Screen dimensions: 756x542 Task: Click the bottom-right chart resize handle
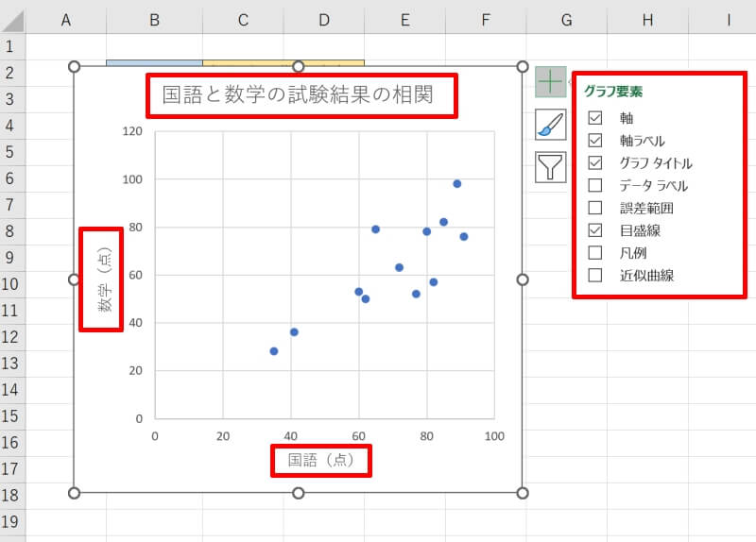point(523,493)
